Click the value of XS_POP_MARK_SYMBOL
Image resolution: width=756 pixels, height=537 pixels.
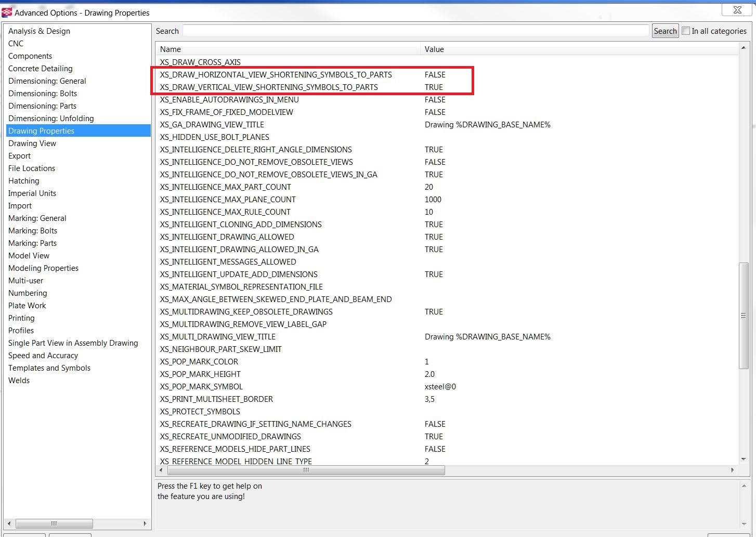440,387
